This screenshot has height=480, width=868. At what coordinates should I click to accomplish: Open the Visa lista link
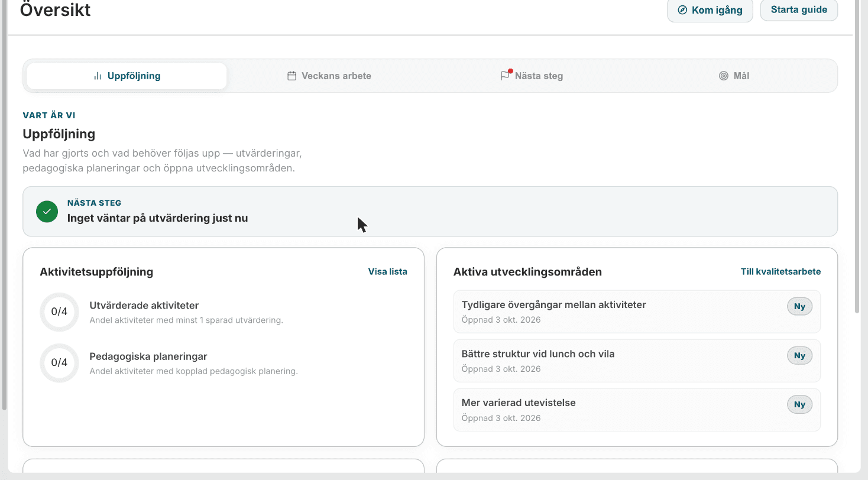pyautogui.click(x=388, y=272)
